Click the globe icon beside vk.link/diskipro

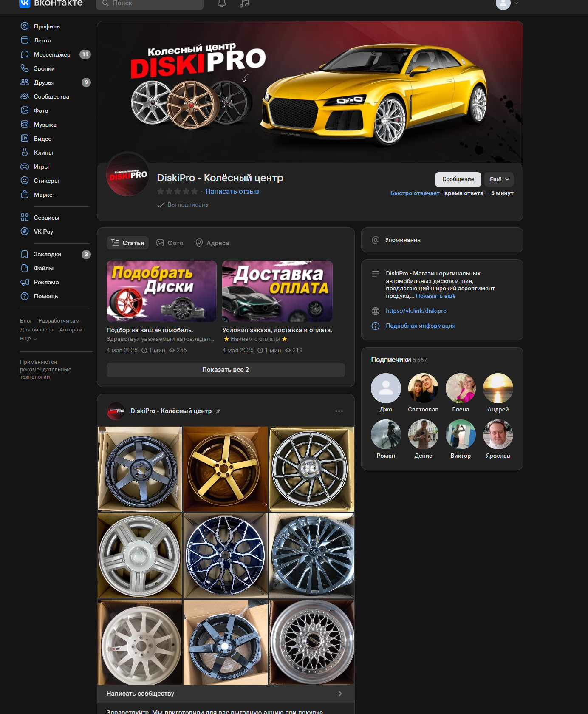[376, 311]
